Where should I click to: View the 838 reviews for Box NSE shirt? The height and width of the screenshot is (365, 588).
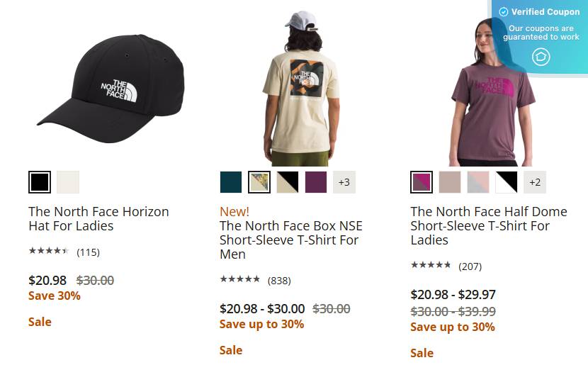[x=279, y=280]
